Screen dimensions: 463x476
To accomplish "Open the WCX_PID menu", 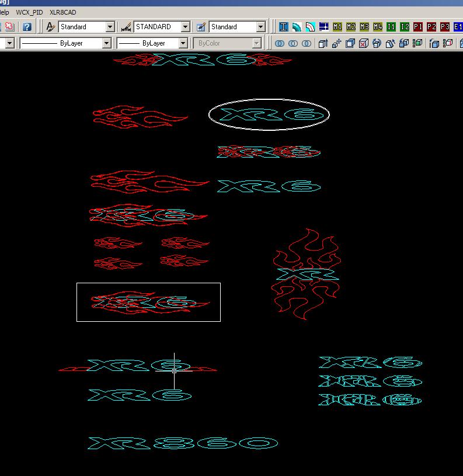I will (29, 12).
